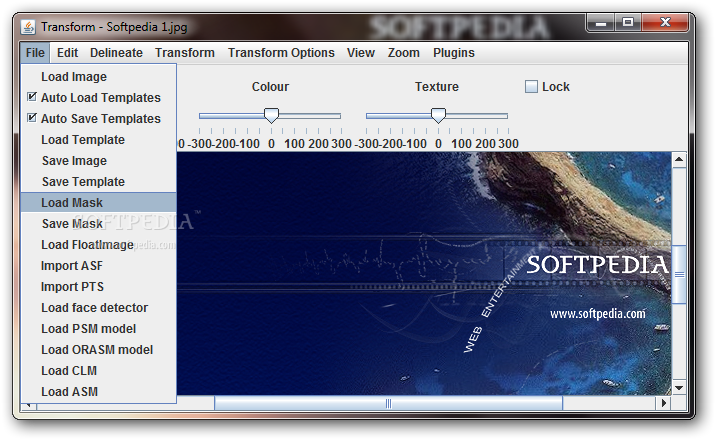Viewport: 716px width, 440px height.
Task: Close the Transform window
Action: pos(665,23)
